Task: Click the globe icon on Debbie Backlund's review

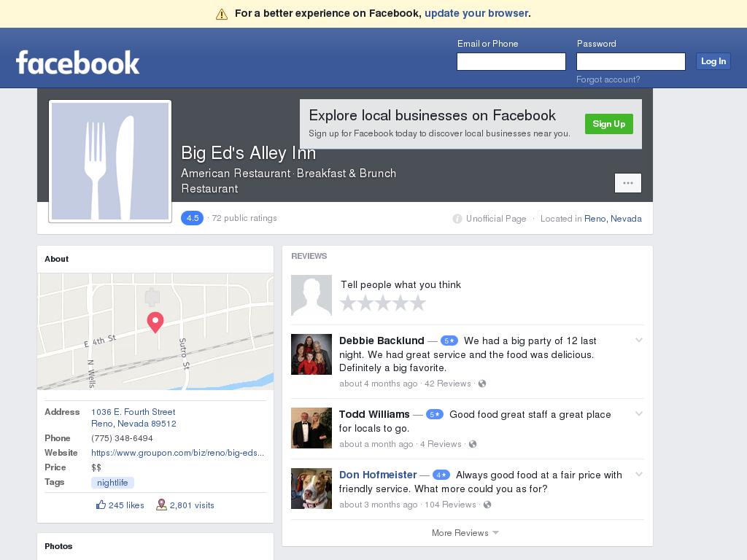Action: pos(482,384)
